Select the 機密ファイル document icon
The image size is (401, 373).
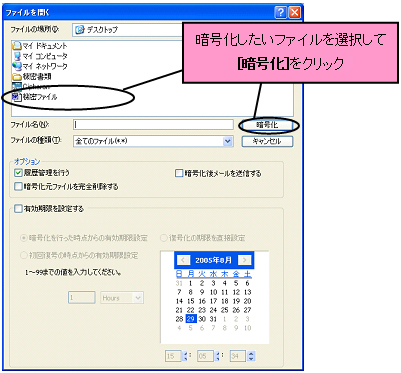(16, 97)
